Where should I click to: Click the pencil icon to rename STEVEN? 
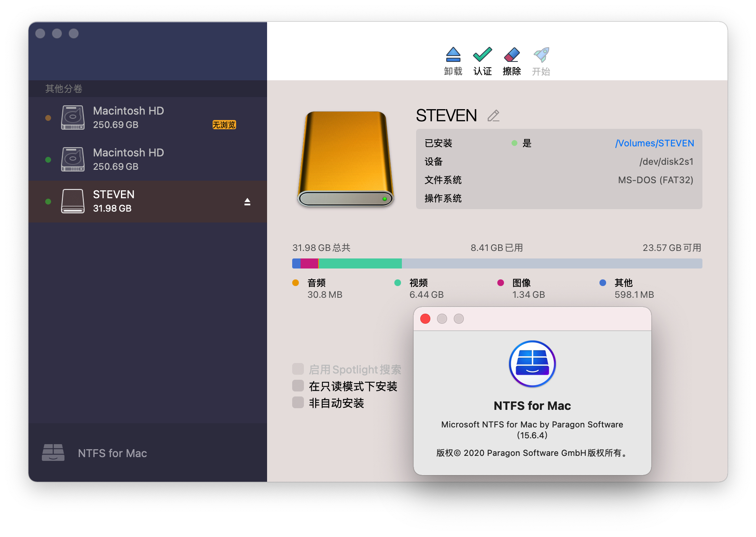point(494,116)
